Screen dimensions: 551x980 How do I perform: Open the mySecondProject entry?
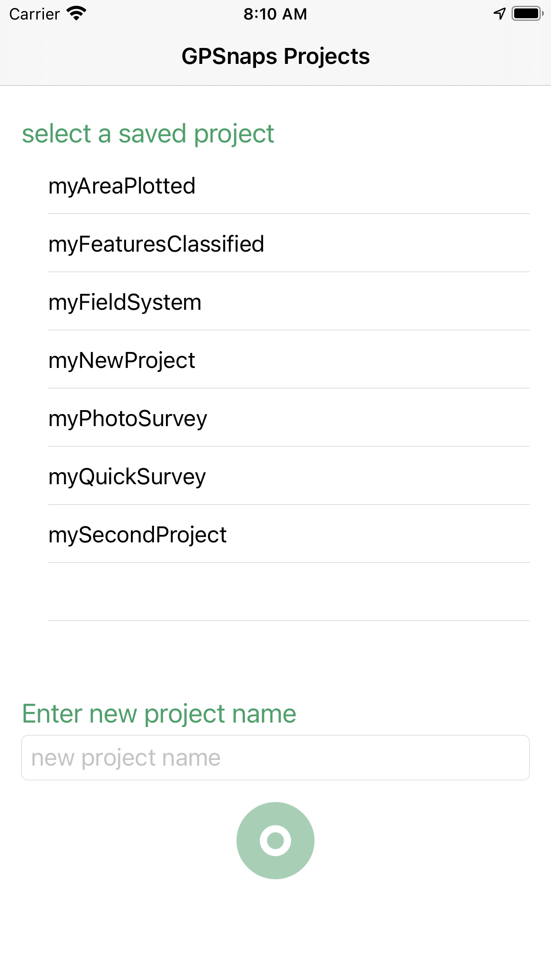point(138,535)
